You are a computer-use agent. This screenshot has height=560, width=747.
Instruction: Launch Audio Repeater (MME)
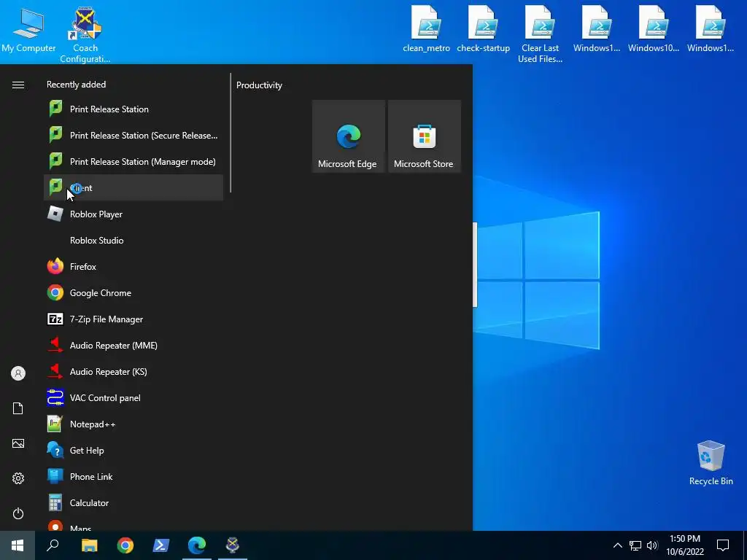[133, 345]
